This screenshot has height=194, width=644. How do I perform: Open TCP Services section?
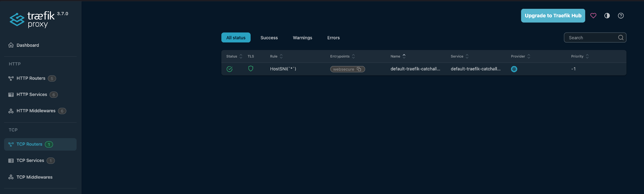[x=40, y=161]
